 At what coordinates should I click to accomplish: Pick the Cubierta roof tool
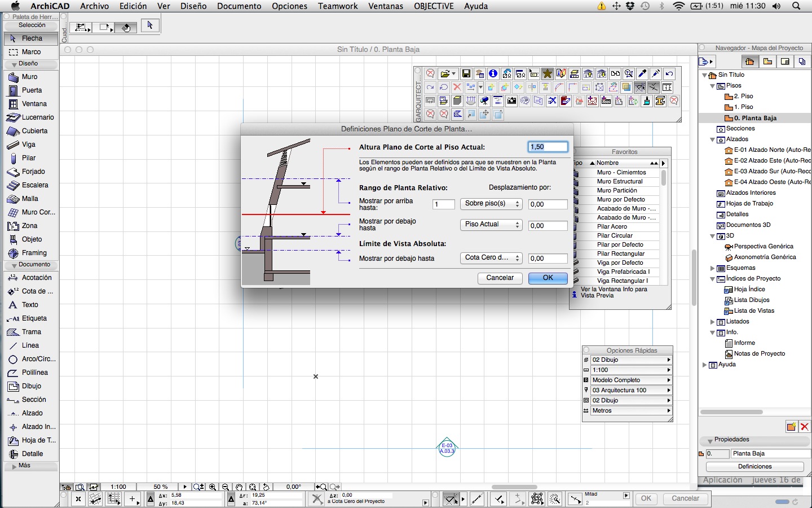[x=34, y=131]
